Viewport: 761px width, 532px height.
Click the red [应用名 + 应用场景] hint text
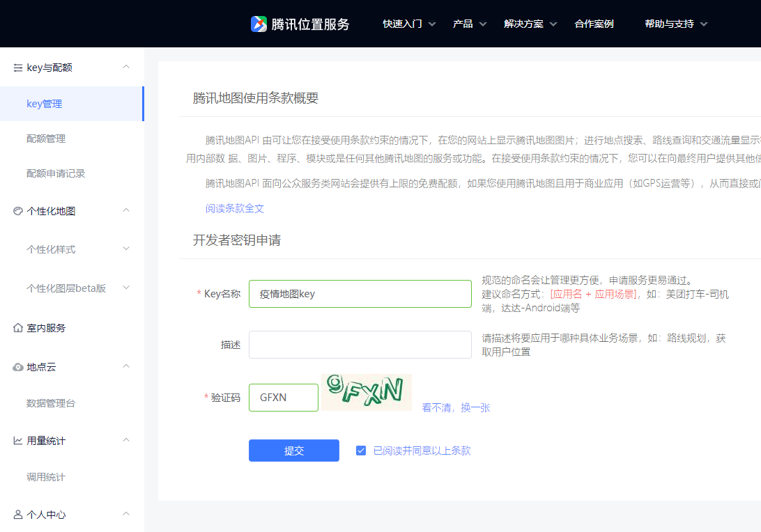[593, 295]
